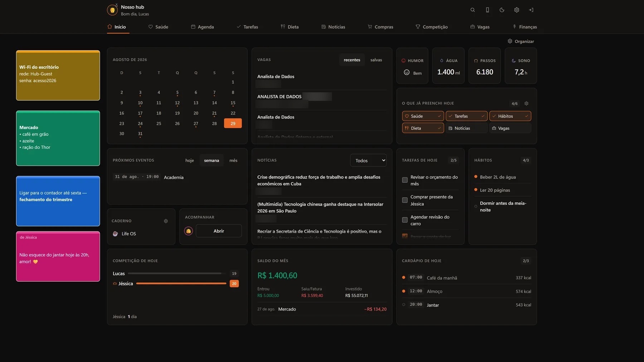This screenshot has height=362, width=644.
Task: Open the Cuba demographic crisis news
Action: click(x=319, y=180)
